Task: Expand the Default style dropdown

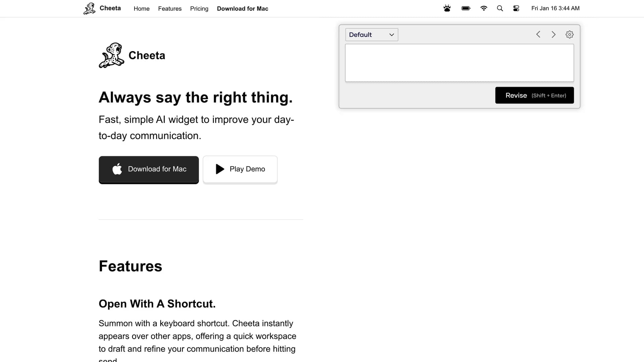Action: click(372, 35)
